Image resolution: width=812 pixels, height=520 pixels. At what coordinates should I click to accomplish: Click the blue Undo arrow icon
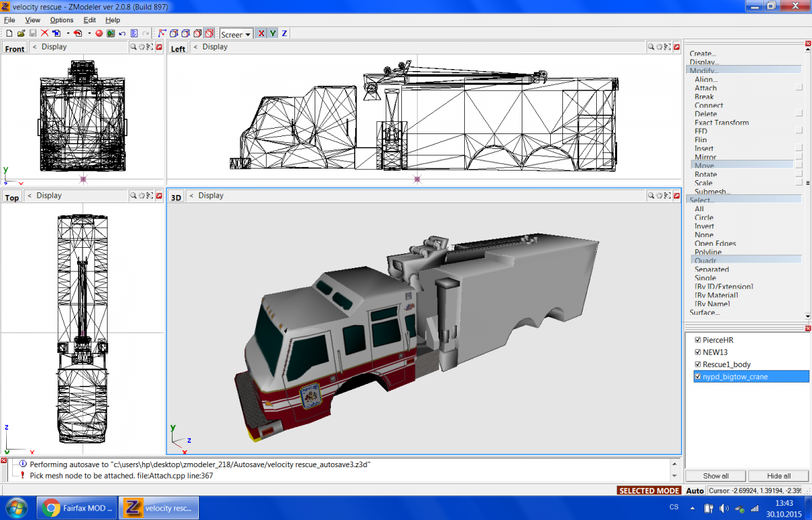point(122,33)
